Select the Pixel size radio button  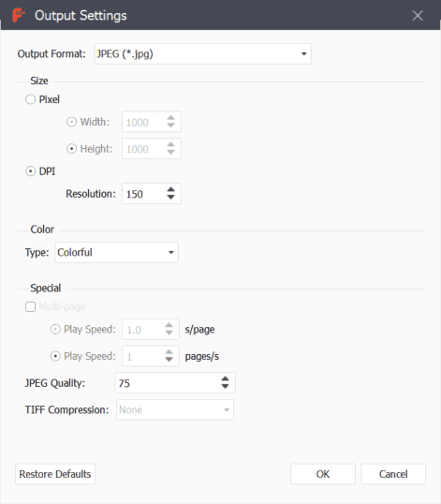click(30, 99)
